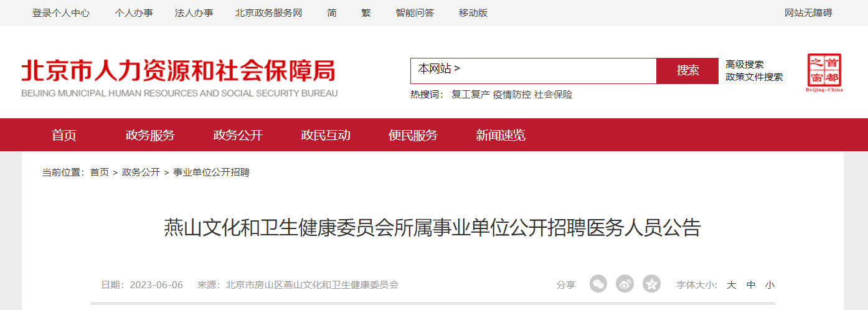Set font size to 中

click(751, 285)
